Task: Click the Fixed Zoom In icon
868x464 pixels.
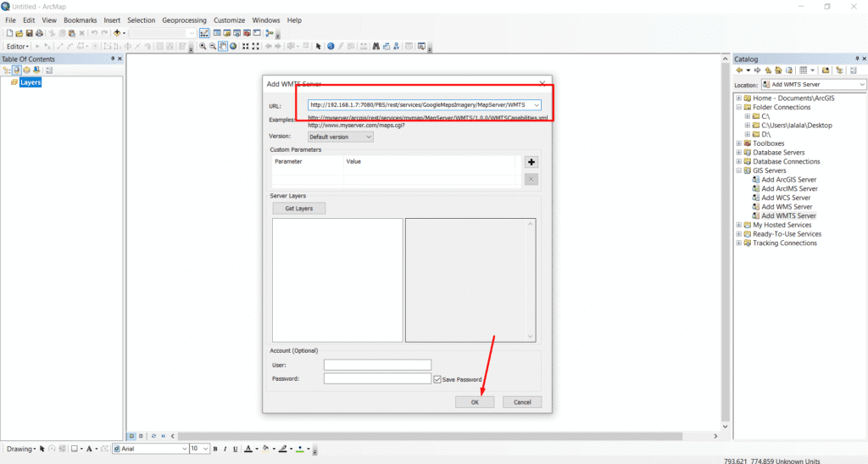Action: click(x=245, y=47)
